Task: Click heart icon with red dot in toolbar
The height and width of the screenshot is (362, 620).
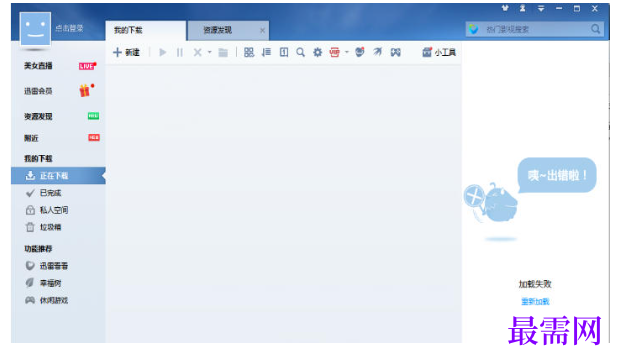Action: pos(360,52)
